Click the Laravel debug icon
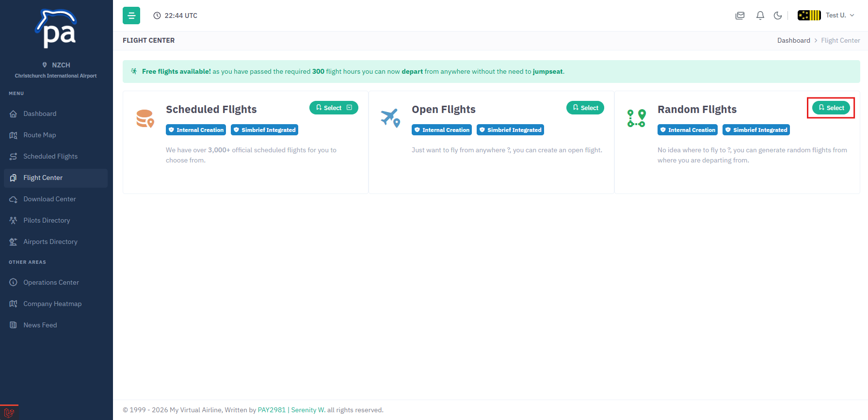The height and width of the screenshot is (420, 868). coord(9,413)
